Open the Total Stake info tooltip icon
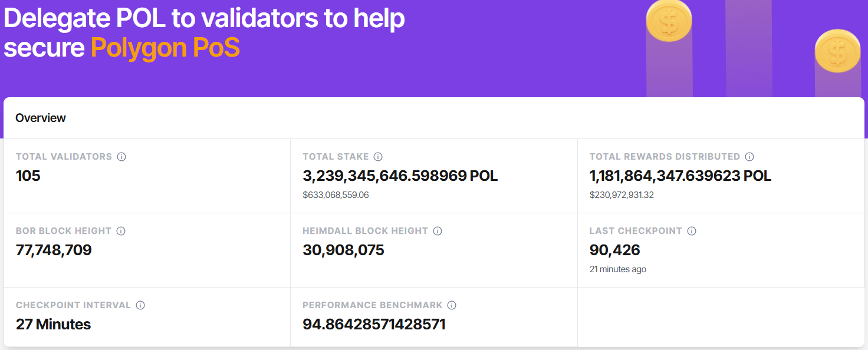The width and height of the screenshot is (868, 350). (x=379, y=157)
